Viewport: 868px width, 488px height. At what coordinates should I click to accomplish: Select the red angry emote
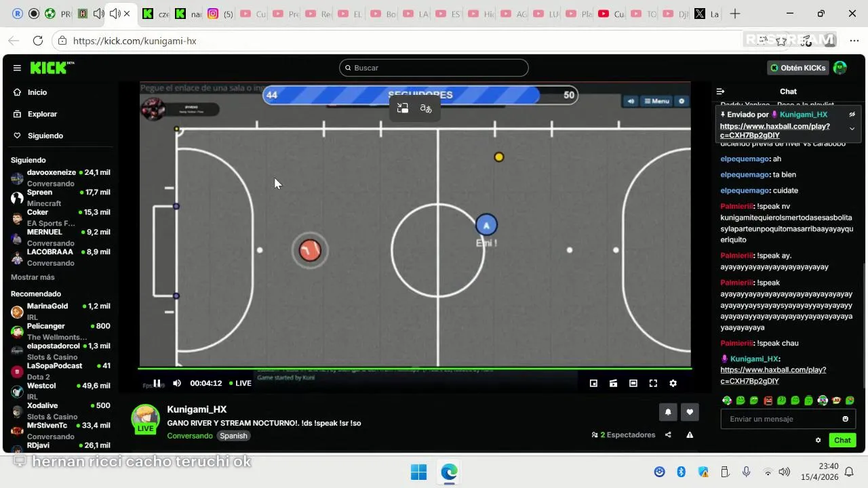pyautogui.click(x=768, y=401)
